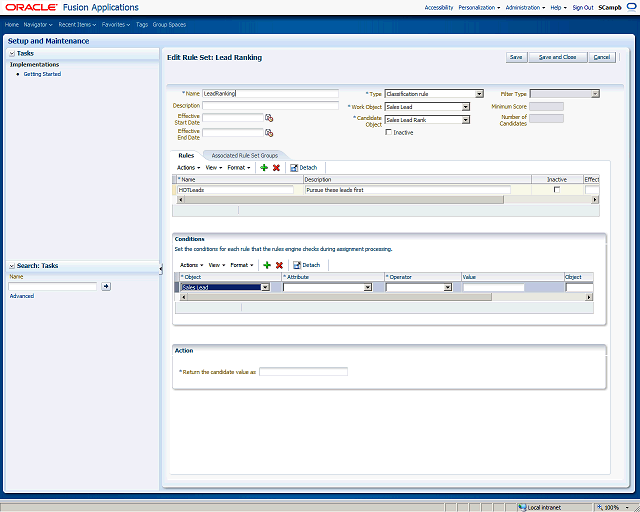Open chat icon beside SCampb
The height and width of the screenshot is (512, 640).
(x=631, y=7)
